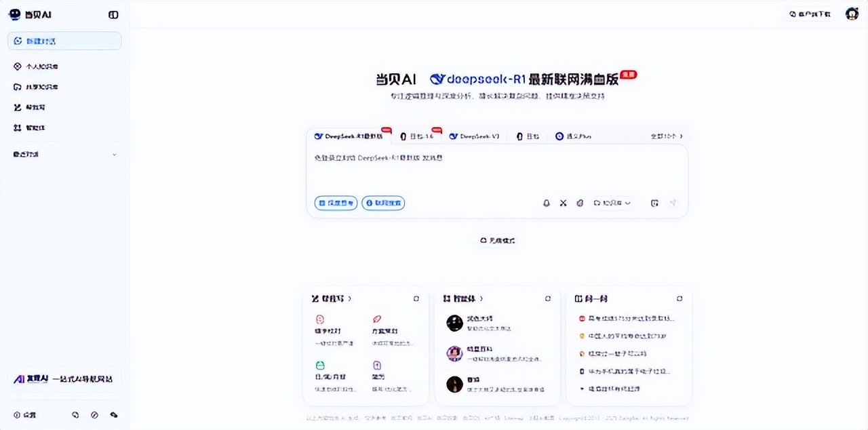Image resolution: width=868 pixels, height=430 pixels.
Task: Click the Dangbei AI robot logo
Action: pos(15,14)
